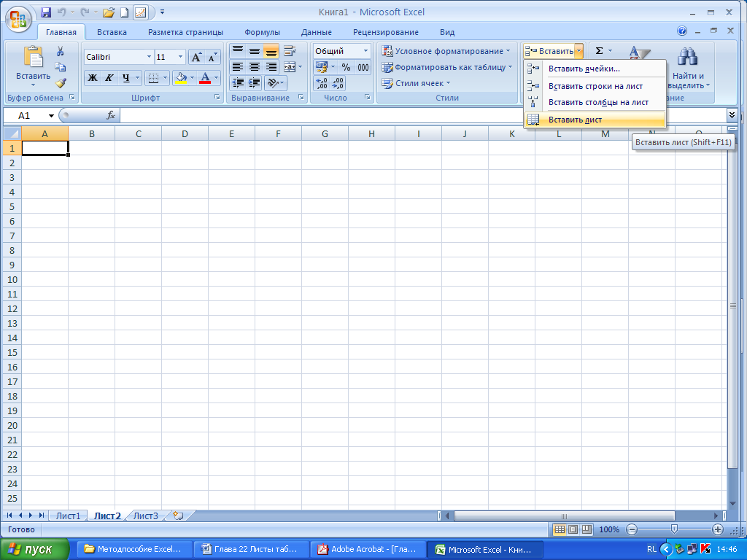Switch to sheet Лист1
Image resolution: width=747 pixels, height=560 pixels.
pos(68,516)
